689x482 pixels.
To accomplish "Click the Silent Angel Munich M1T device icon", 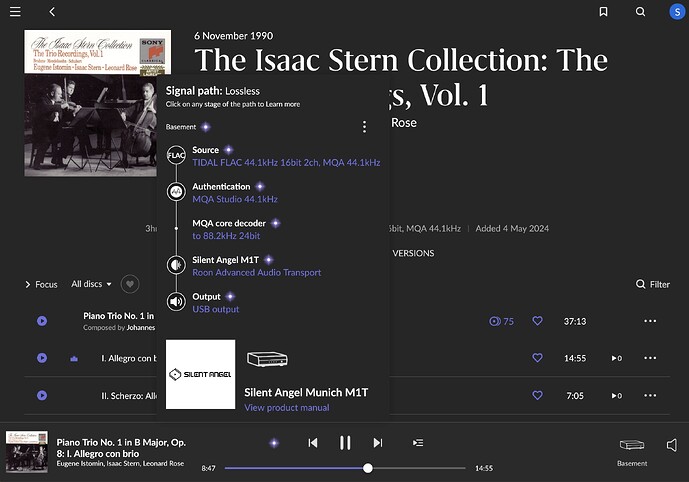I will 267,359.
